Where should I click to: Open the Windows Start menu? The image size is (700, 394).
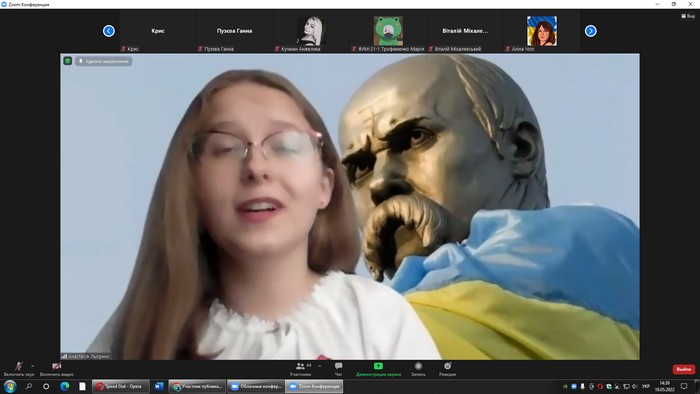click(x=10, y=386)
